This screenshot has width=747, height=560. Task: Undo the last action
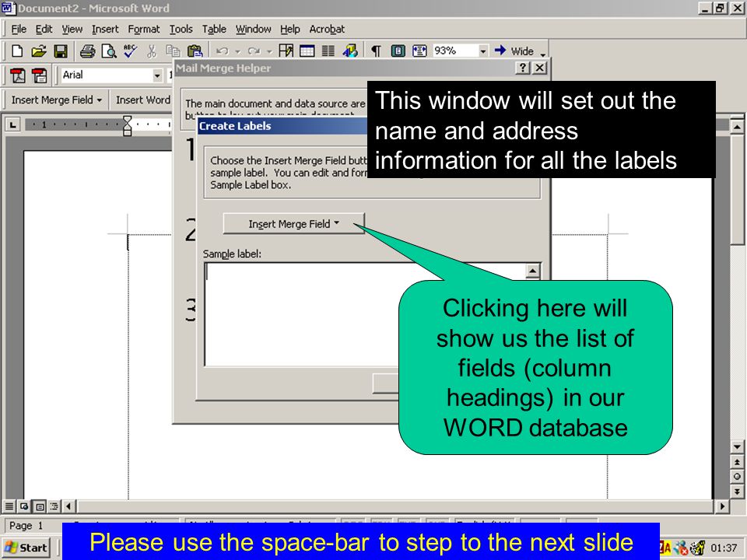coord(222,51)
